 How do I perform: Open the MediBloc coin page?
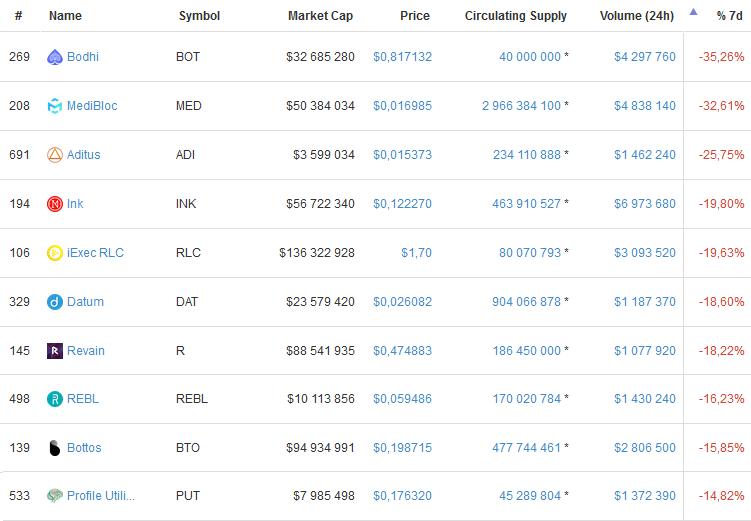pos(92,106)
